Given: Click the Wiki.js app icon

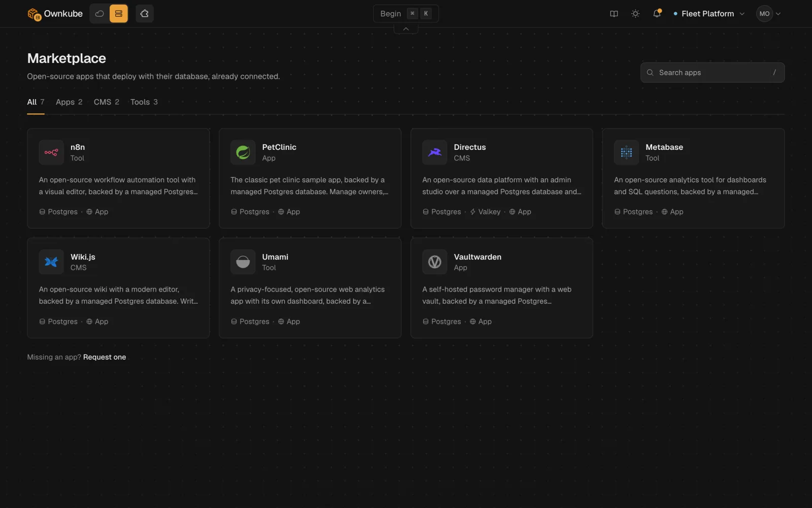Looking at the screenshot, I should tap(51, 262).
